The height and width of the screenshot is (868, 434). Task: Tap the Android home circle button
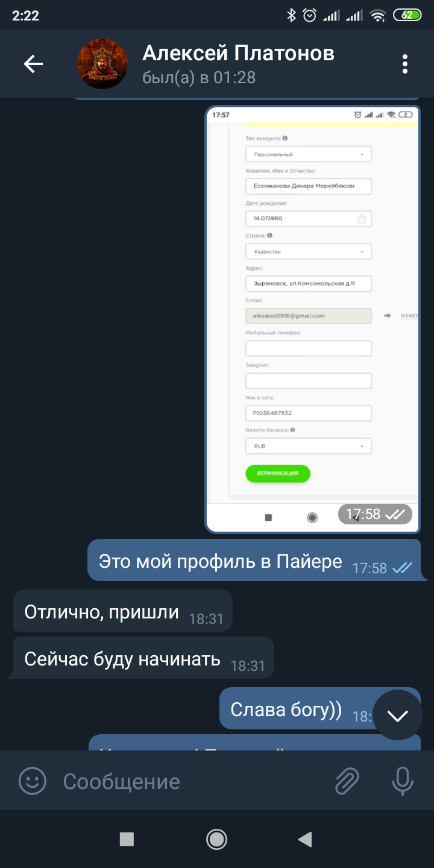(216, 839)
